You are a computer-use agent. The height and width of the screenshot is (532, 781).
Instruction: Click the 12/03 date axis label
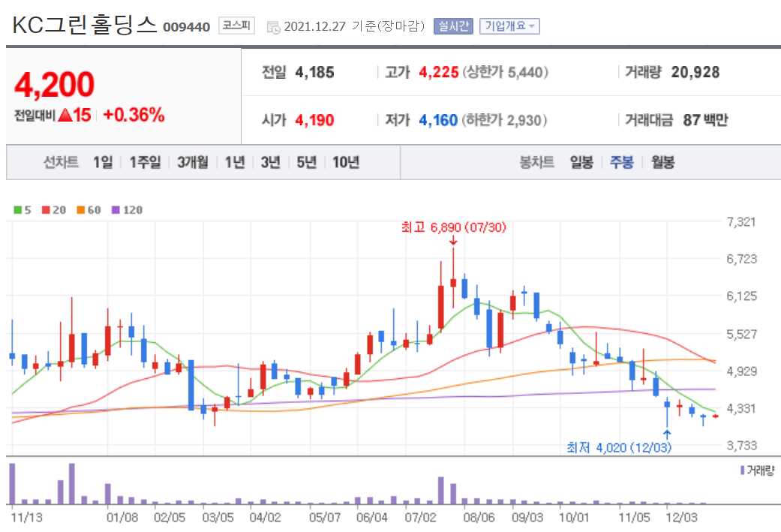click(x=682, y=518)
